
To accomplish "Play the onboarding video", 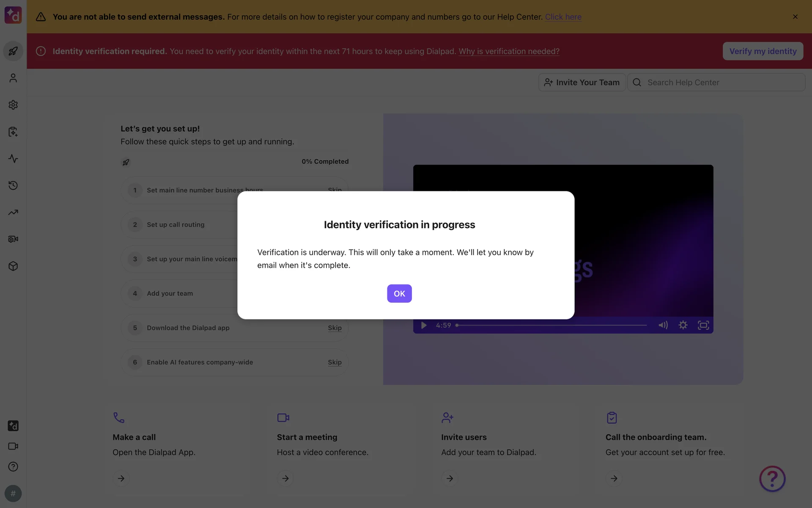I will click(424, 325).
